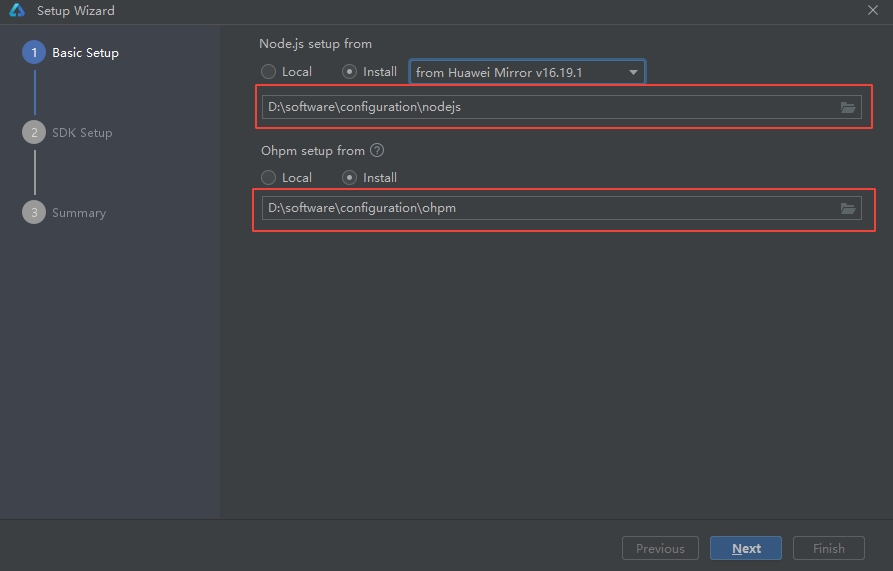Choose Local radio under Ohpm setup
Image resolution: width=893 pixels, height=571 pixels.
[x=268, y=178]
